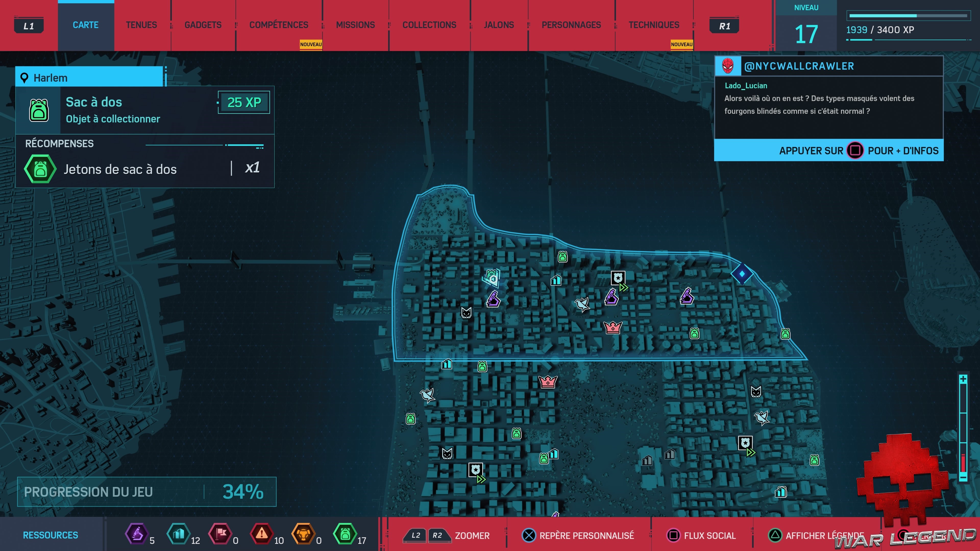Open the Collections tab
This screenshot has height=551, width=980.
pos(429,25)
